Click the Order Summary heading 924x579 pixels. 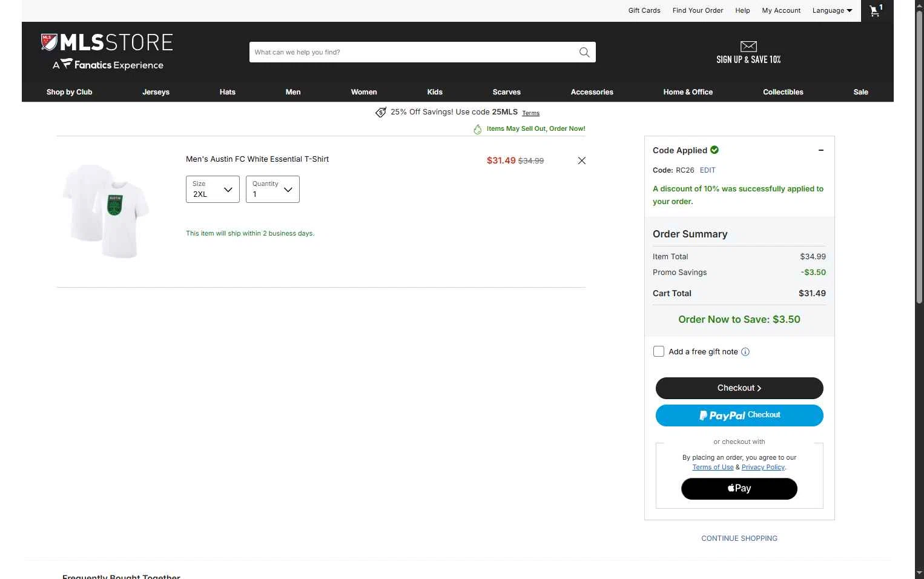690,234
